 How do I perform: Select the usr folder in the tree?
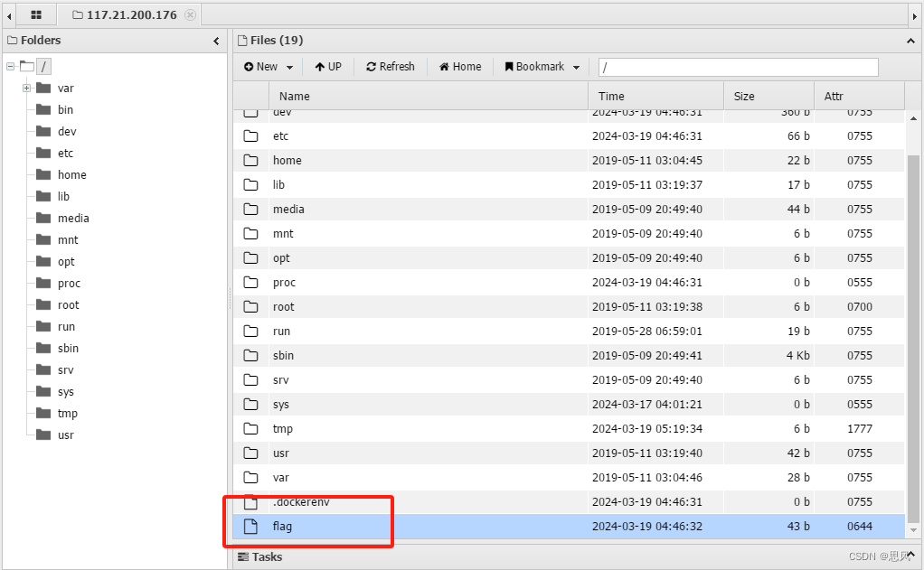click(x=60, y=435)
